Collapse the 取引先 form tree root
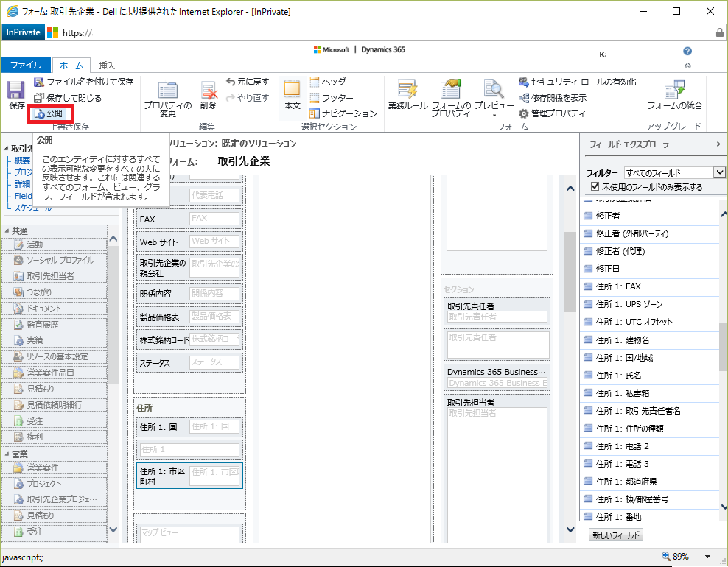This screenshot has width=728, height=567. [x=6, y=149]
